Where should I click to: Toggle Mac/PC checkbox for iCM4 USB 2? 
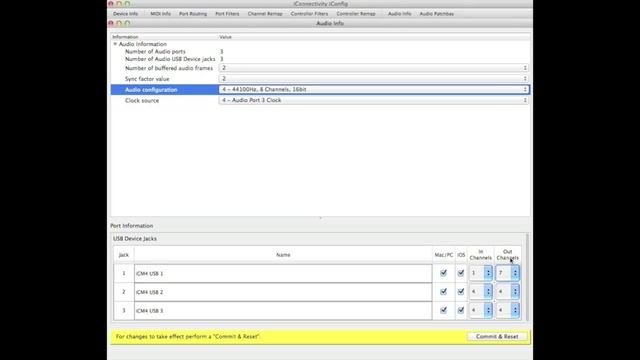tap(443, 292)
